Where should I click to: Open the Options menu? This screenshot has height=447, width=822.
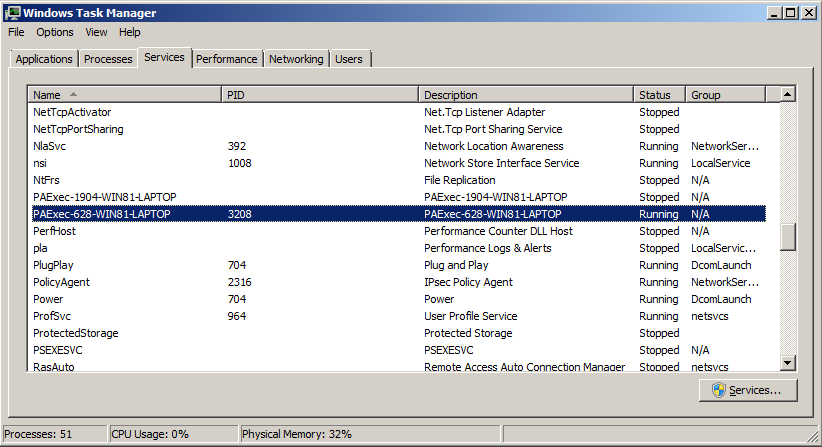click(x=55, y=32)
